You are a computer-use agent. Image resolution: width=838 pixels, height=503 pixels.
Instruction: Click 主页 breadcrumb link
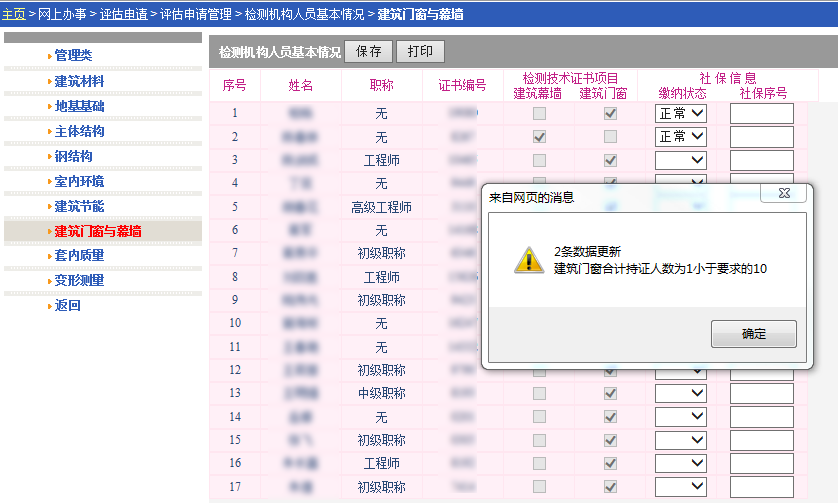(x=13, y=14)
